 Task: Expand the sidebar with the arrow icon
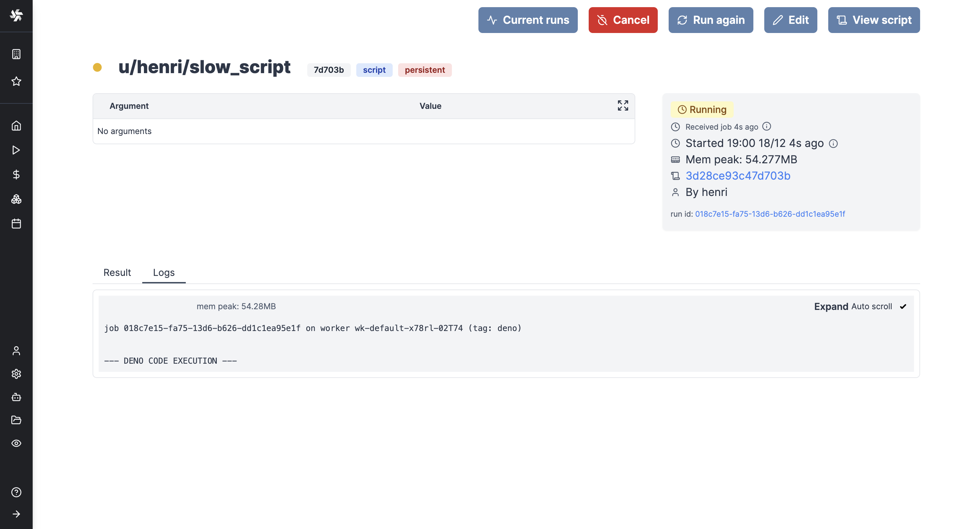[16, 514]
